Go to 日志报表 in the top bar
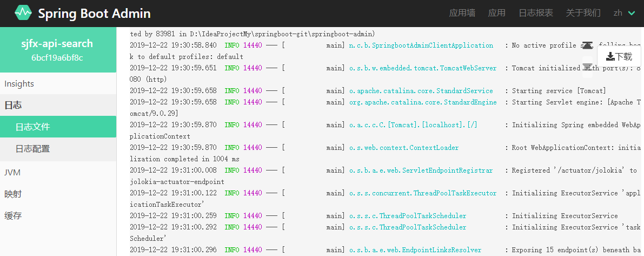This screenshot has width=644, height=256. coord(535,13)
